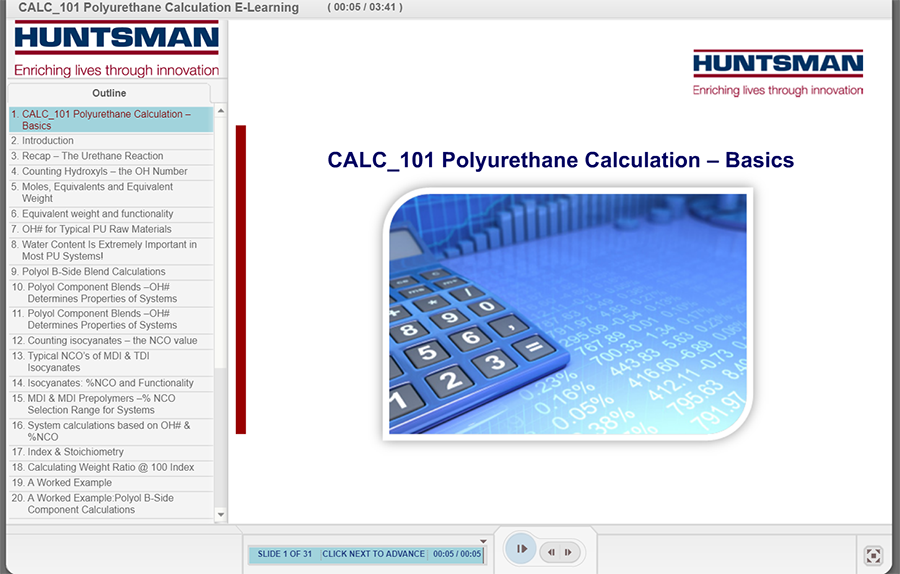Click the calculator image on slide
This screenshot has height=574, width=900.
click(567, 313)
